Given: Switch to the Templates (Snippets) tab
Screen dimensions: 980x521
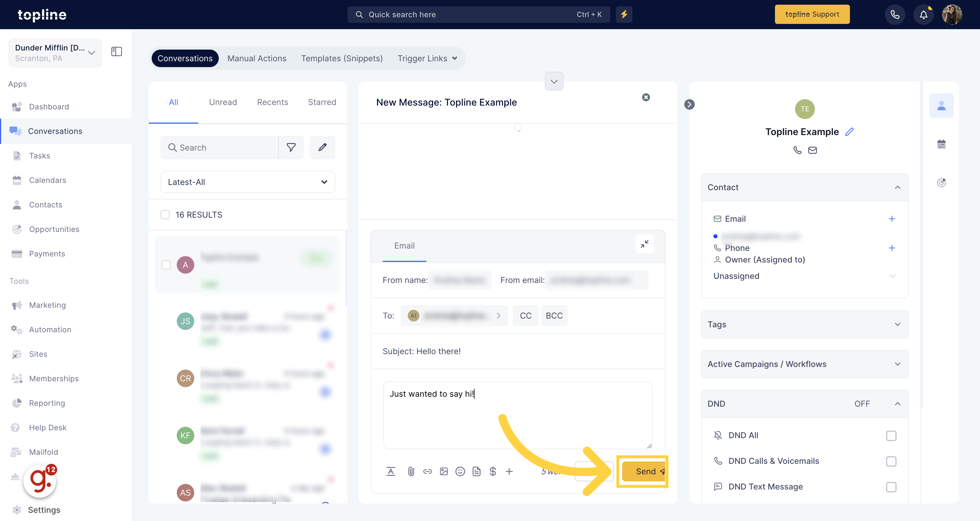Looking at the screenshot, I should [342, 58].
